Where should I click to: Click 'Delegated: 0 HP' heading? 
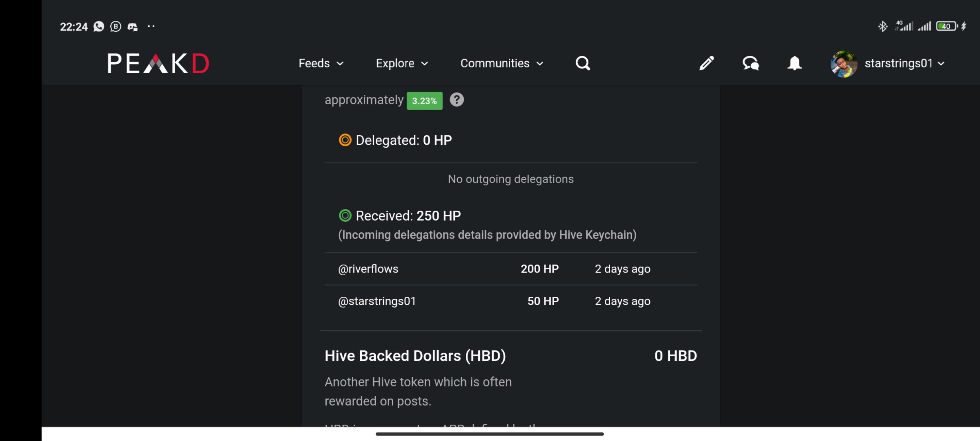click(x=404, y=140)
